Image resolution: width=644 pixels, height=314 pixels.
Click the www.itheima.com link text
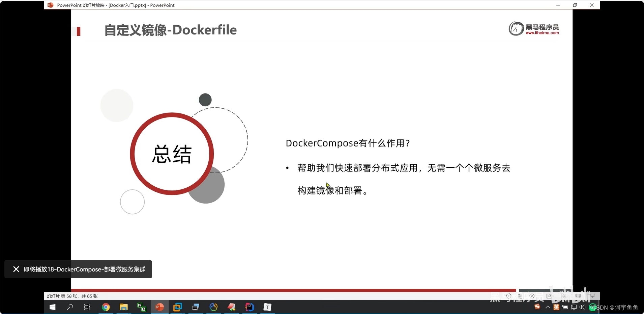point(542,33)
